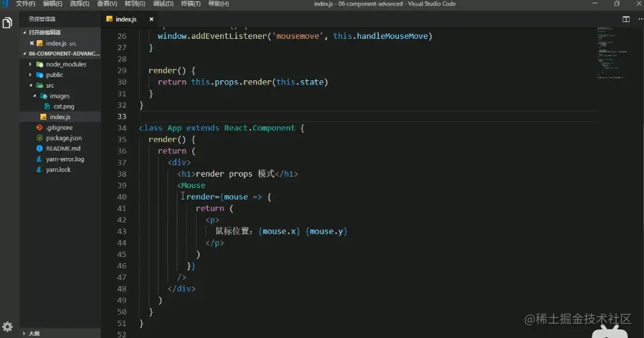
Task: Close the index.js editor tab
Action: tap(151, 19)
